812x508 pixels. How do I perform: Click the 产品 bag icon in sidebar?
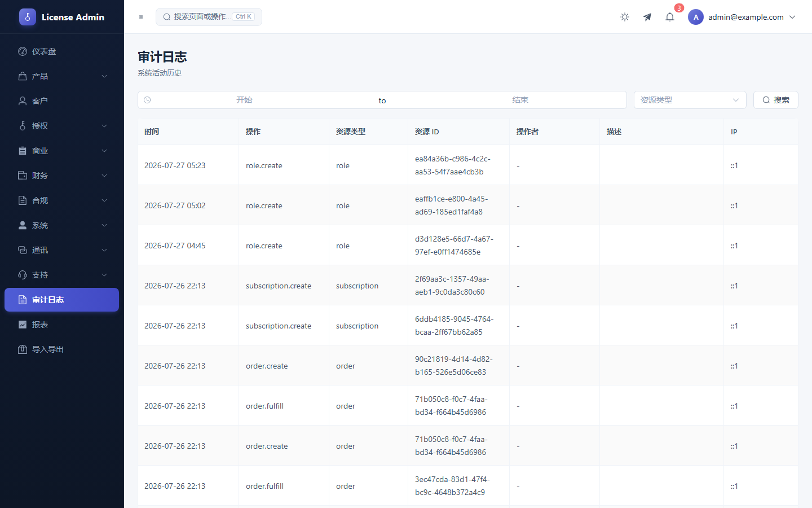pos(23,76)
